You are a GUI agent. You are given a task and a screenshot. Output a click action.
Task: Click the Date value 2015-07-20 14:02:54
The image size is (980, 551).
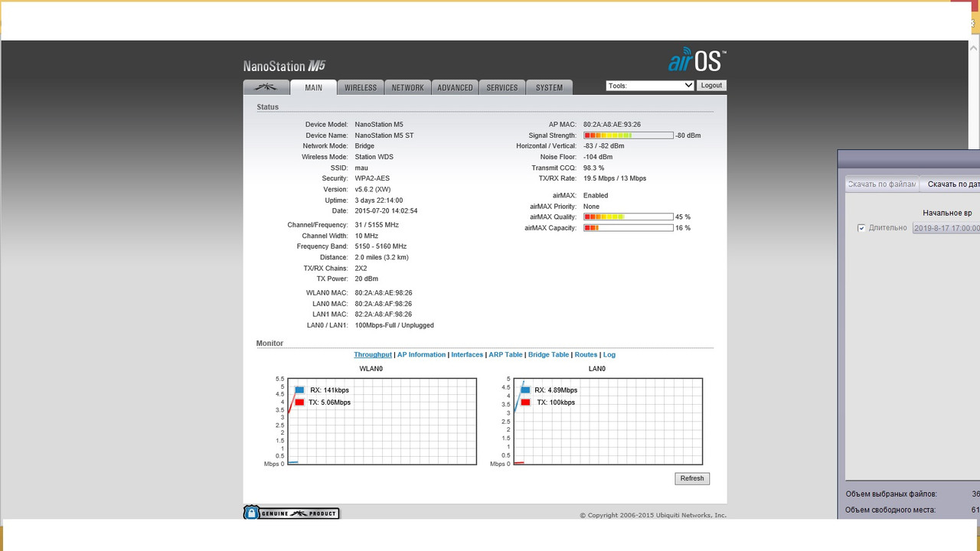pos(386,211)
